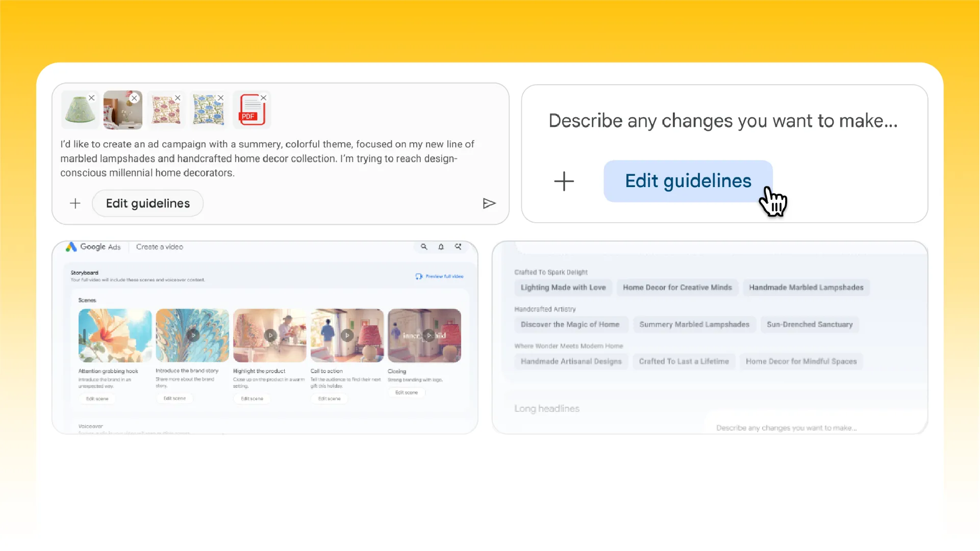980x551 pixels.
Task: Remove the green lampshade image attachment
Action: coord(92,98)
